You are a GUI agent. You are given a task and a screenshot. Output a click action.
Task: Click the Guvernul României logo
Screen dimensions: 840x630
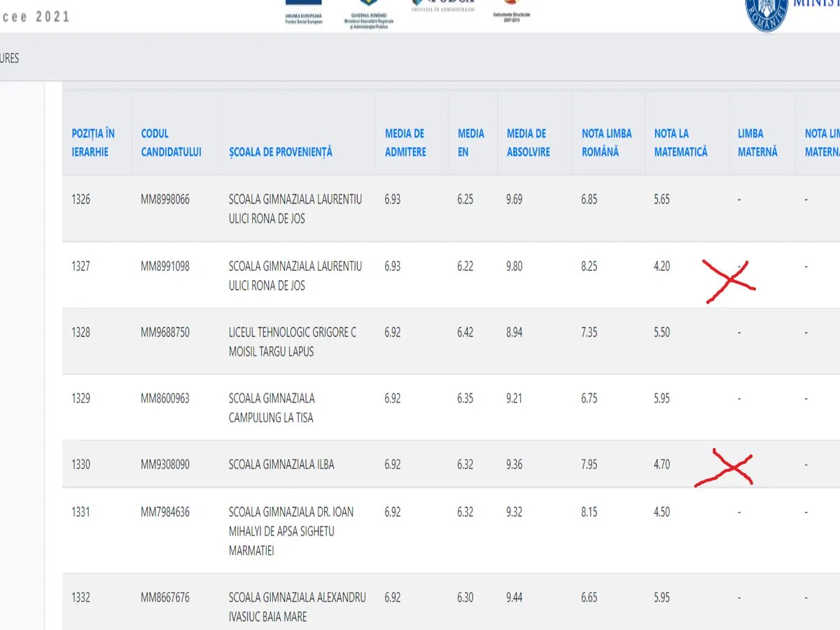369,13
